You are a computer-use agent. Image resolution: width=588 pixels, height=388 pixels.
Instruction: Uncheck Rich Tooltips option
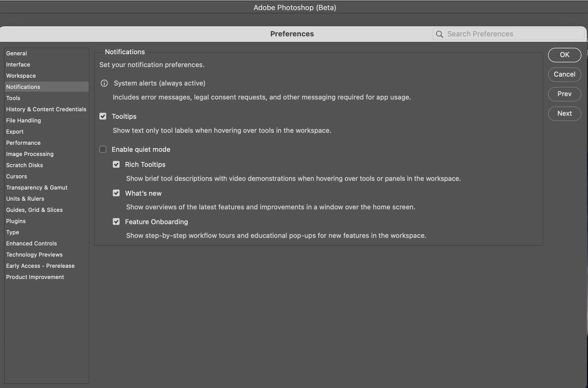tap(116, 164)
